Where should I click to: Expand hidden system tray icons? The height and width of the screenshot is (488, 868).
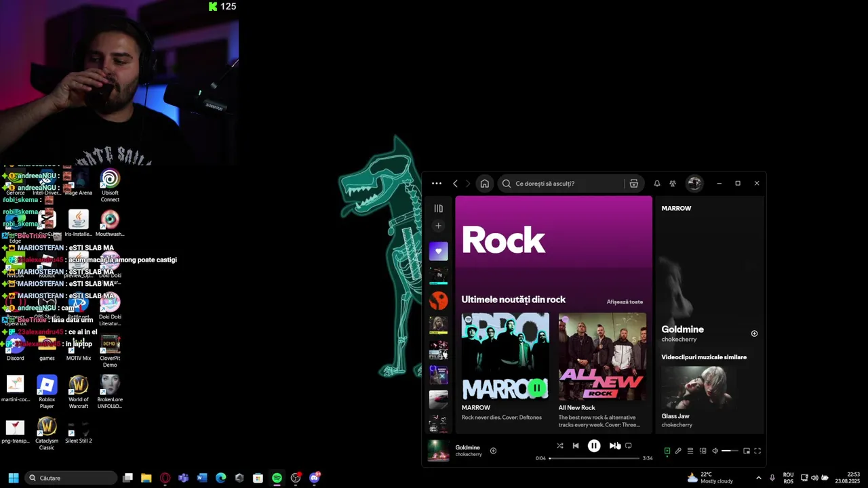(x=758, y=478)
